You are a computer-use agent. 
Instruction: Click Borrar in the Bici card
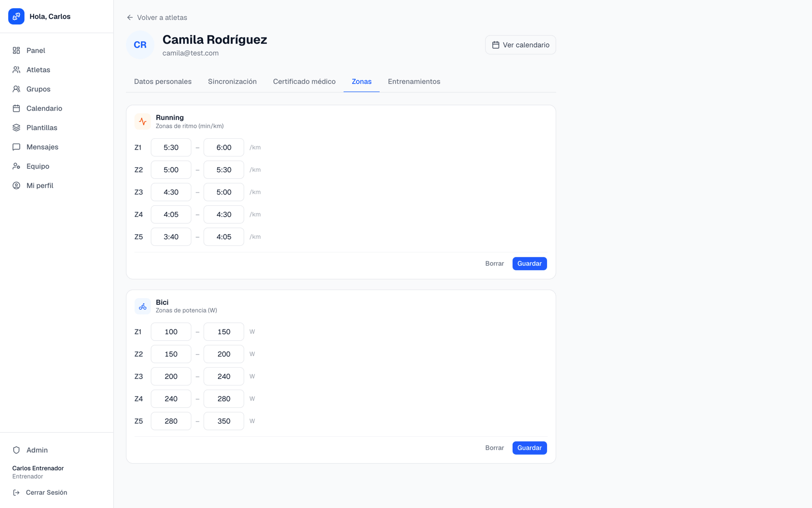click(494, 448)
